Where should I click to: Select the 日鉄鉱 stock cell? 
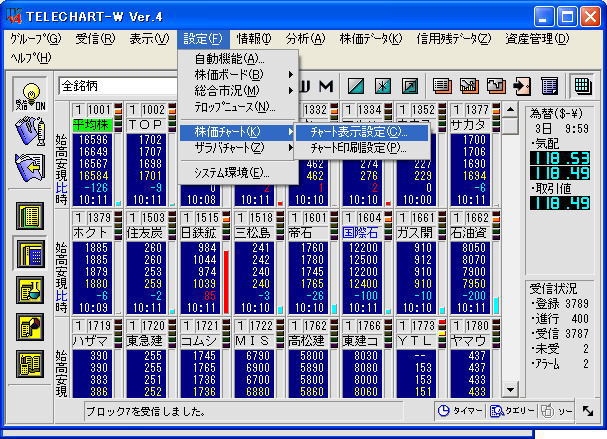click(x=201, y=233)
